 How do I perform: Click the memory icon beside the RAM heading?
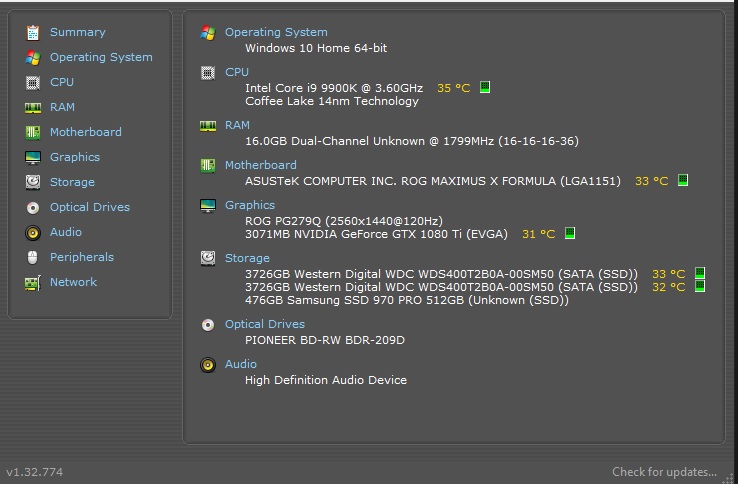[208, 126]
